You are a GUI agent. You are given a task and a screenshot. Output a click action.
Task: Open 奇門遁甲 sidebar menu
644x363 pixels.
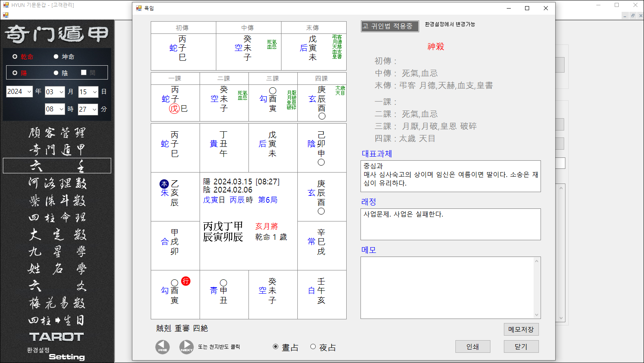[x=57, y=150]
